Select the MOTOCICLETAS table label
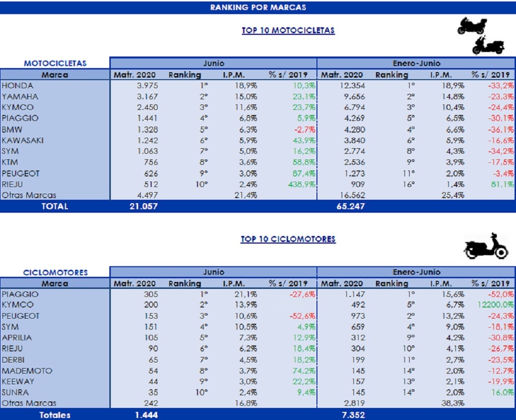516x420 pixels. (55, 63)
